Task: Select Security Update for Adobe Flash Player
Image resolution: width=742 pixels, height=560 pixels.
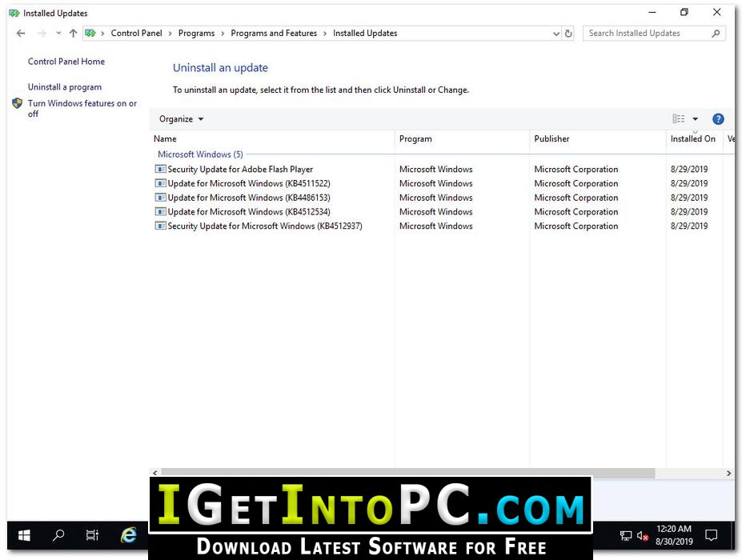Action: tap(240, 170)
